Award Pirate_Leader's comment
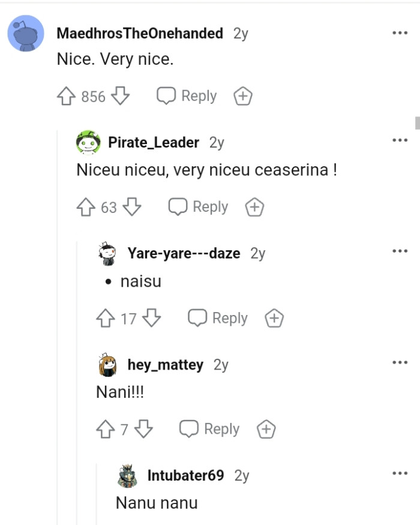Viewport: 420px width, 525px height. point(254,206)
